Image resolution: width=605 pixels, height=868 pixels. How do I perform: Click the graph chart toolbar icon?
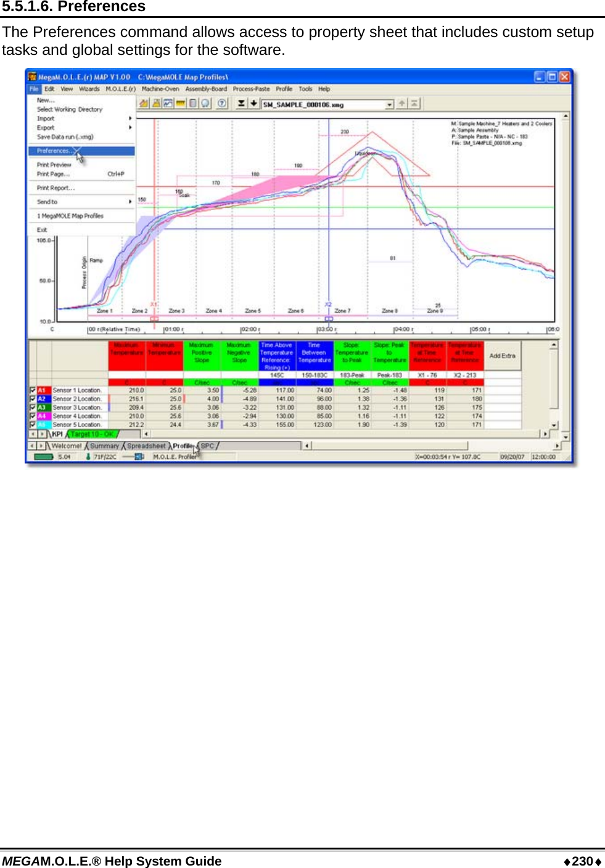tap(168, 104)
